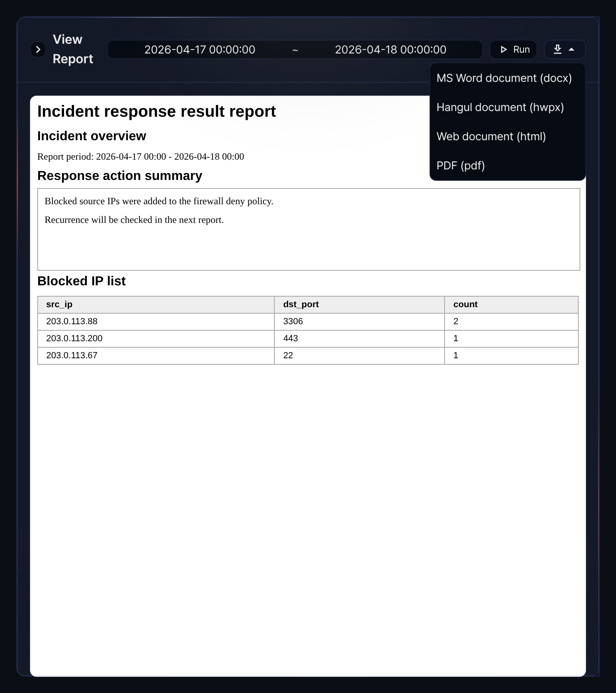This screenshot has height=693, width=616.
Task: Click the View Report panel title
Action: [x=73, y=49]
